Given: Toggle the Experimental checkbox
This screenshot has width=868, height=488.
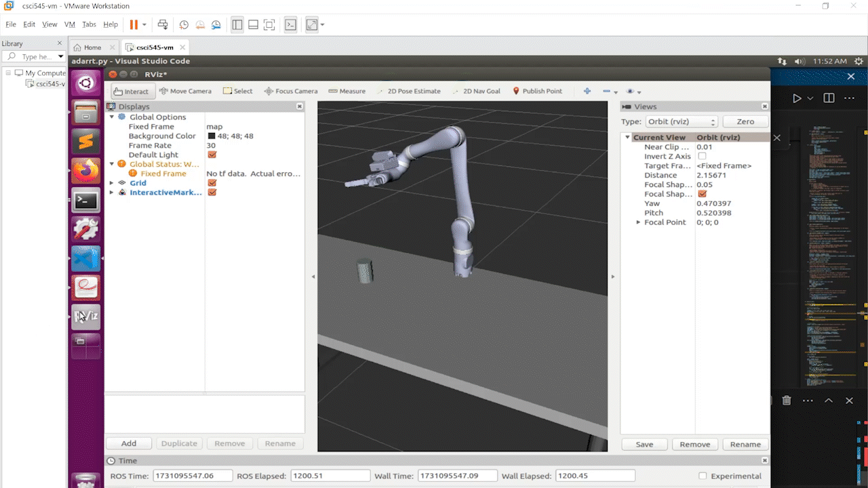Looking at the screenshot, I should click(703, 476).
